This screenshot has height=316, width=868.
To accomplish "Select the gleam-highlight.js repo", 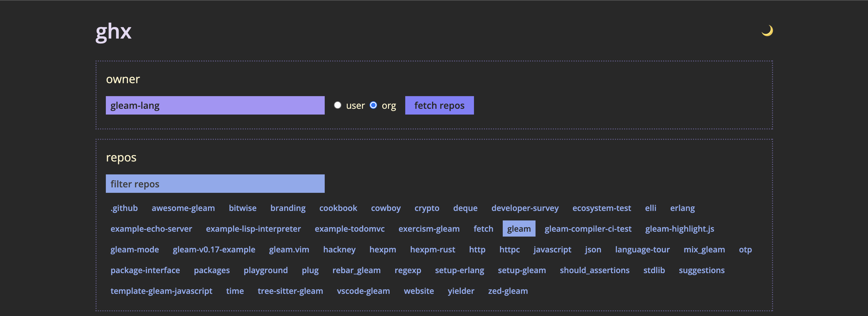I will 679,229.
